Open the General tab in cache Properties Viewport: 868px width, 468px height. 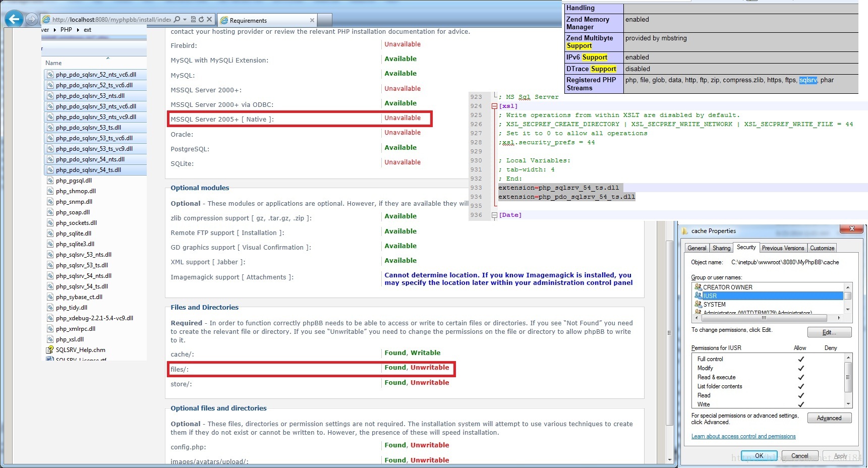point(697,248)
